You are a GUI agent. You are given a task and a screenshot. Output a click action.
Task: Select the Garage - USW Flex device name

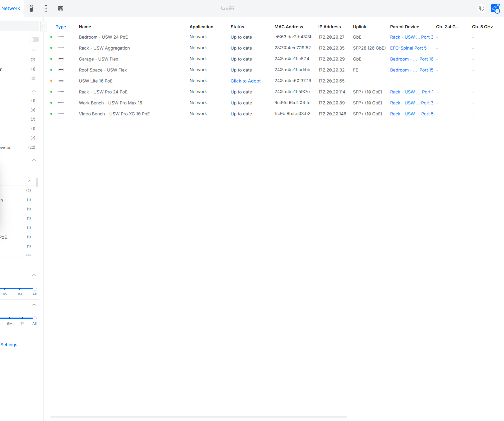tap(99, 59)
